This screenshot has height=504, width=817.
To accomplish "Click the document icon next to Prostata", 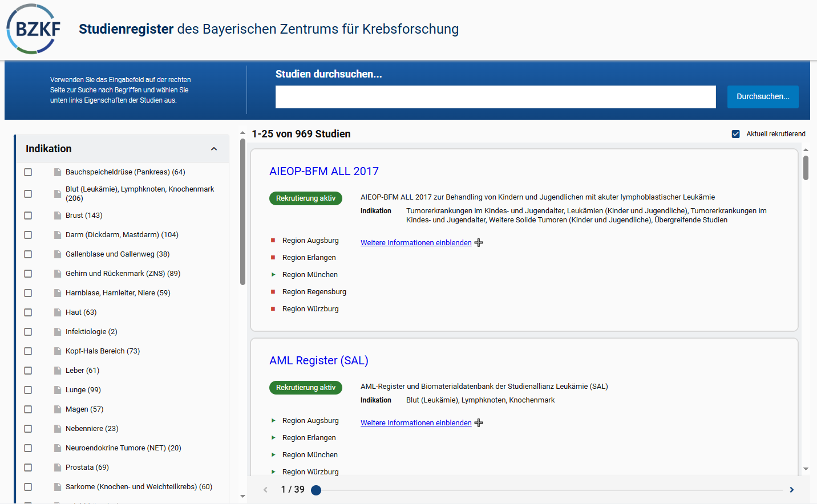I will pos(57,468).
